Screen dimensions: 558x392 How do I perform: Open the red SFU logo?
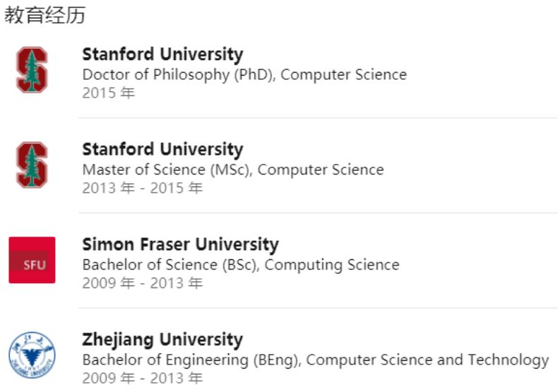coord(32,260)
